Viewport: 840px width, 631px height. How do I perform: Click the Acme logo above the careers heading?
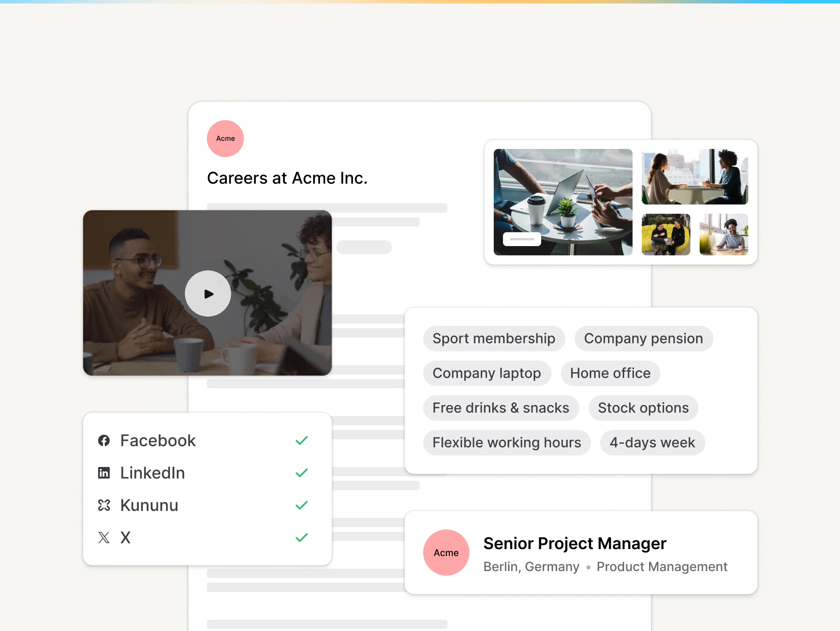[225, 139]
